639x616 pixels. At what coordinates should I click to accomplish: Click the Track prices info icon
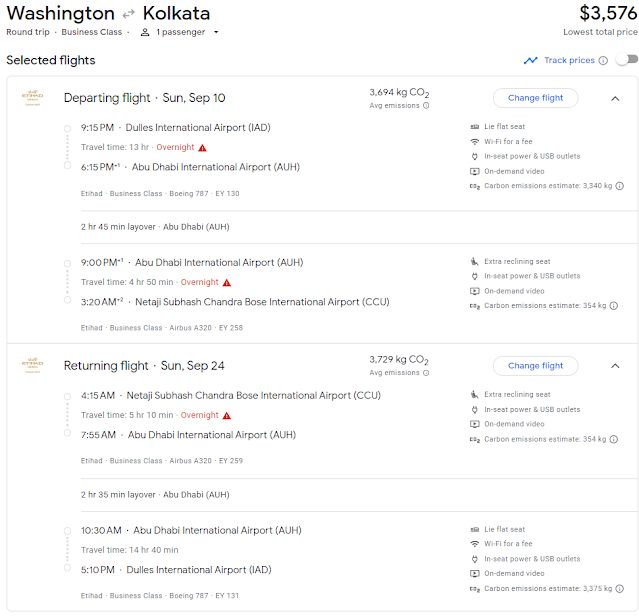click(x=603, y=61)
